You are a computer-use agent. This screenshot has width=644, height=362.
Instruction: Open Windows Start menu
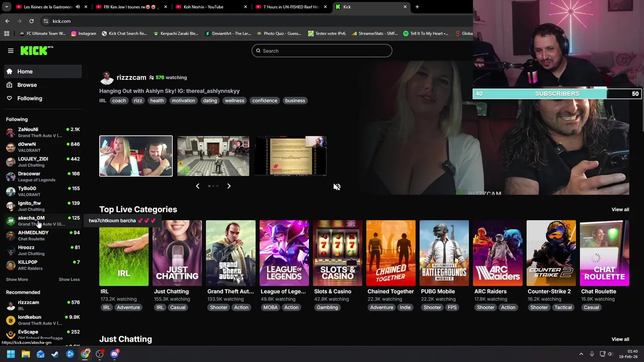pyautogui.click(x=11, y=354)
